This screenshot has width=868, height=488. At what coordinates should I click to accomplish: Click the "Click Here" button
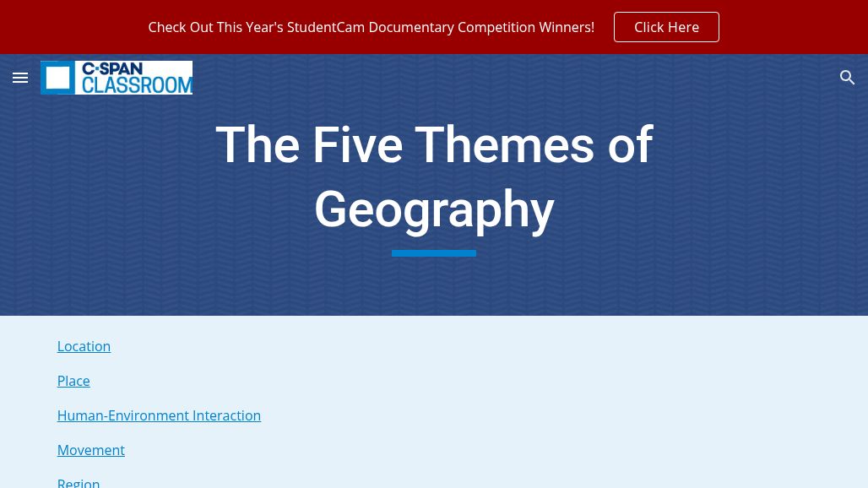pos(666,27)
